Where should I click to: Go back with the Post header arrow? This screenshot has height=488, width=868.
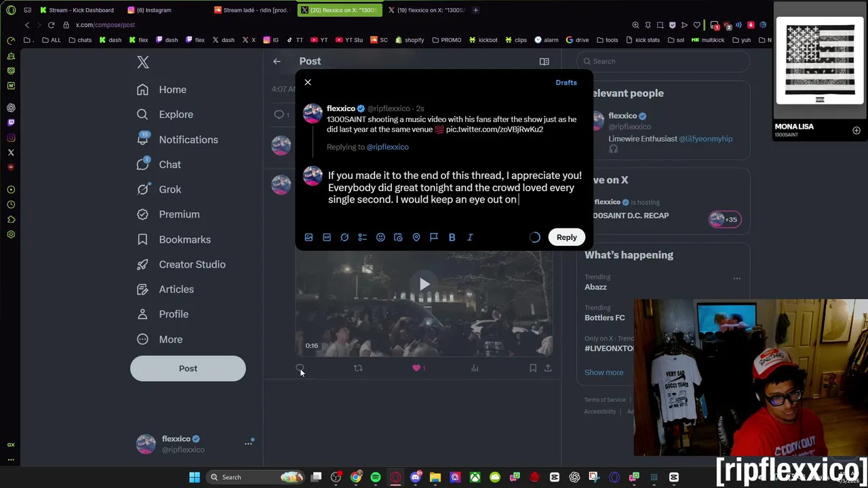tap(277, 62)
